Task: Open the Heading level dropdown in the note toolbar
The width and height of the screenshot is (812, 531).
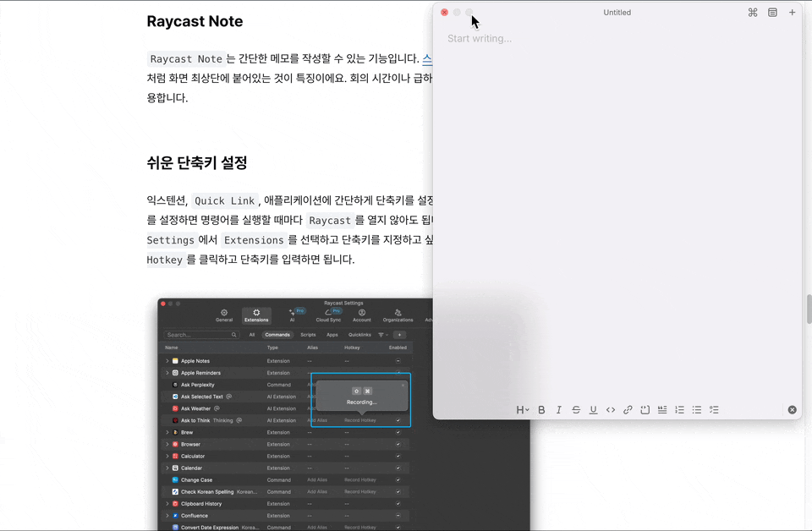Action: coord(523,410)
